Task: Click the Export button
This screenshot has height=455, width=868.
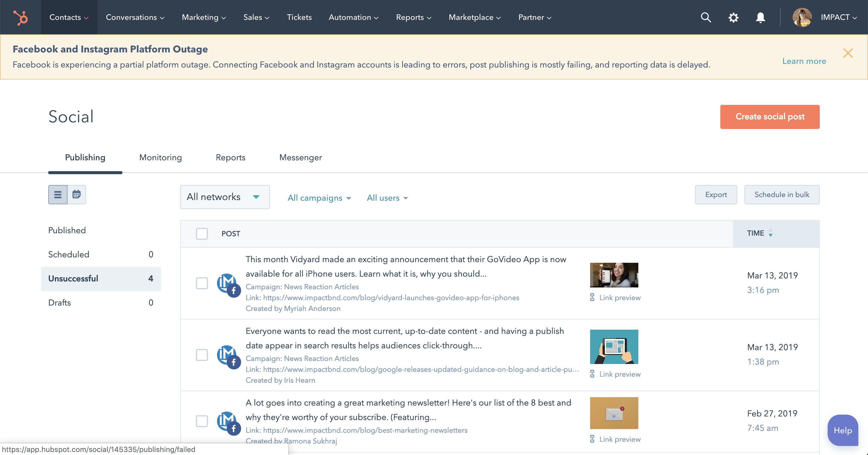Action: (716, 195)
